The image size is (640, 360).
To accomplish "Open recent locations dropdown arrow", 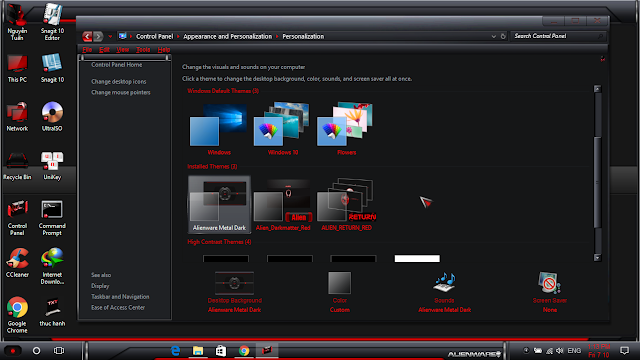I will pos(110,36).
